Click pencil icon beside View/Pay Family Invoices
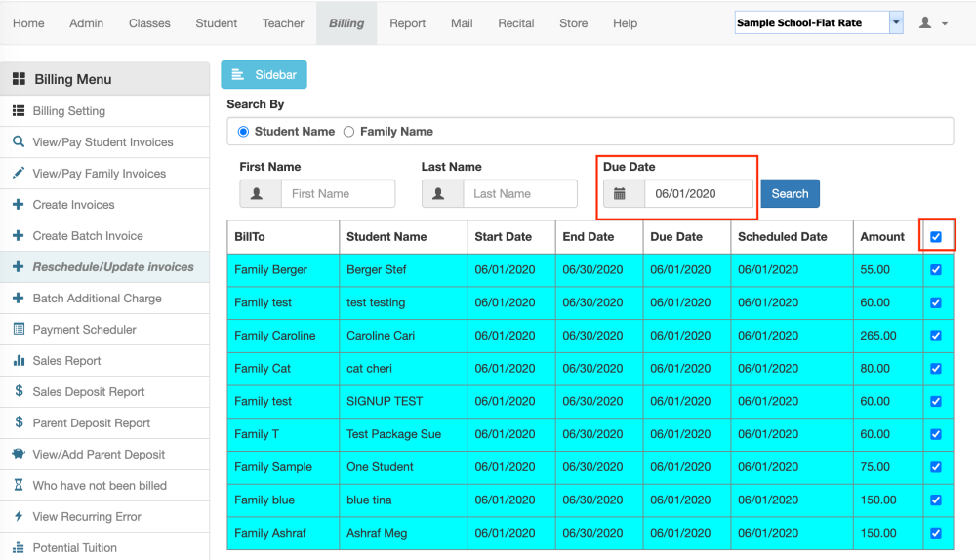Screen dimensions: 976x560 (x=19, y=173)
